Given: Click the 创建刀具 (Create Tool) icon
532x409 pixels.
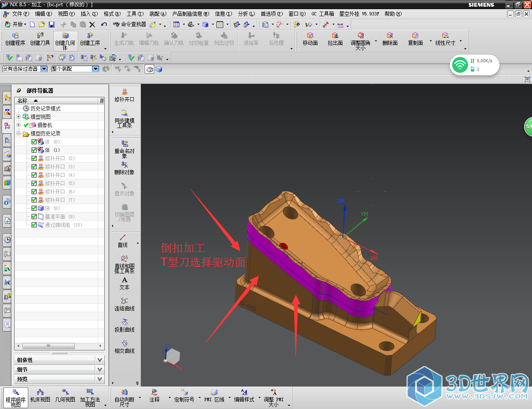Looking at the screenshot, I should click(40, 39).
